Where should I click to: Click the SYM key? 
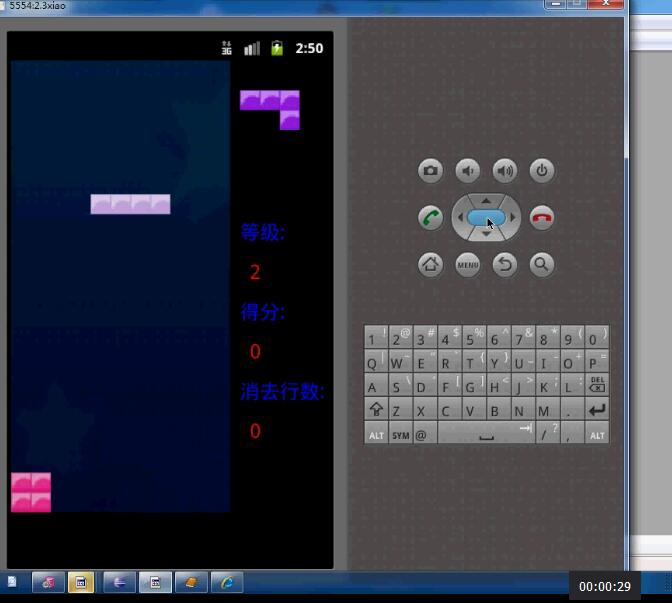pos(401,434)
